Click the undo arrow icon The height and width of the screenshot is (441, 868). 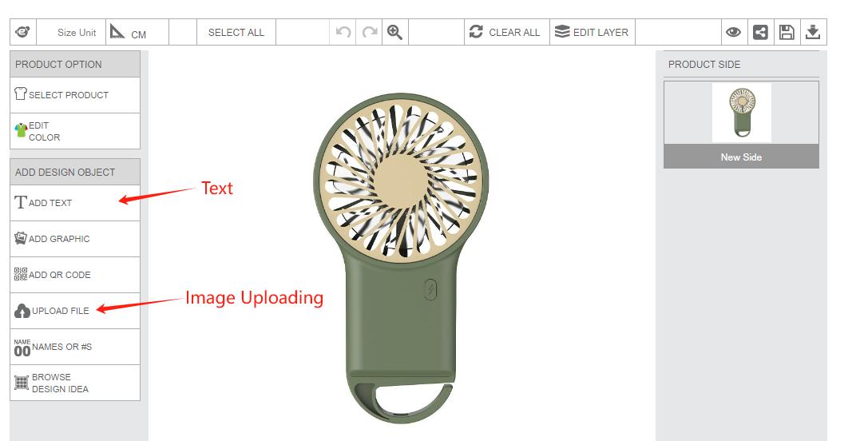point(343,32)
